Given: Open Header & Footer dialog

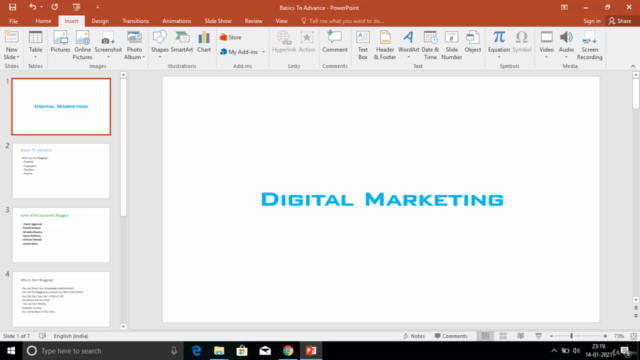Looking at the screenshot, I should 385,45.
